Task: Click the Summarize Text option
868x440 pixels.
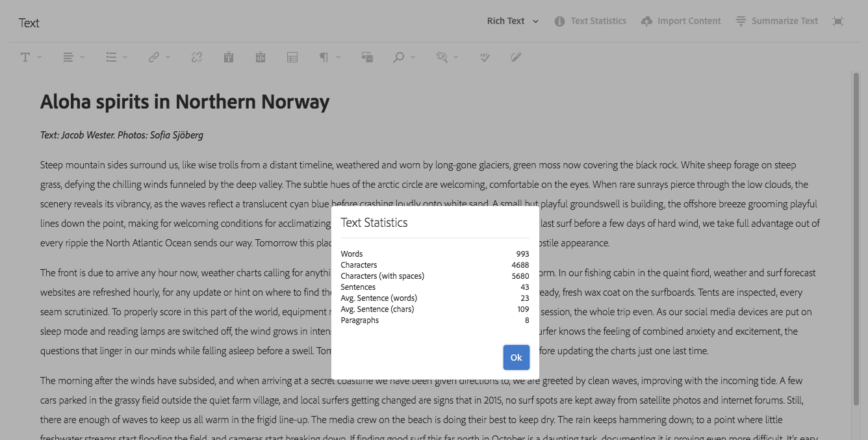Action: click(x=776, y=21)
